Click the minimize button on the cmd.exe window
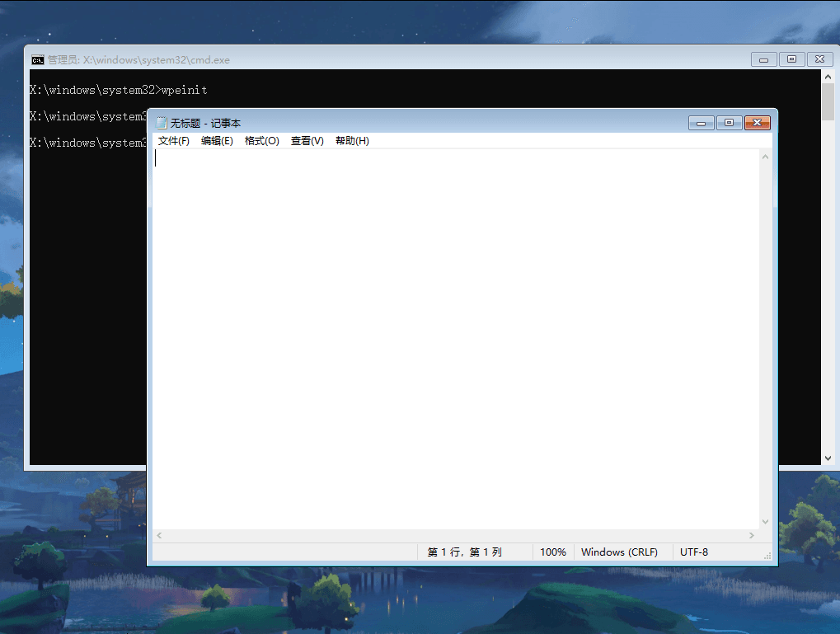 click(x=763, y=59)
